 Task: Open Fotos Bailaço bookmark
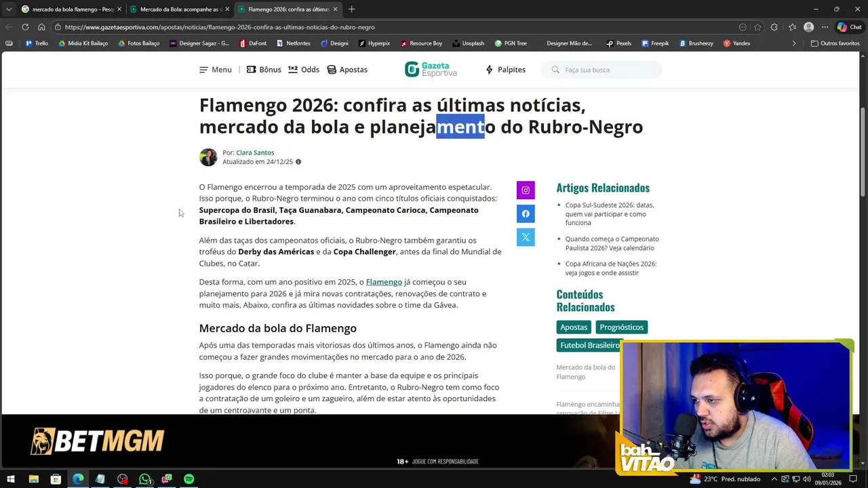139,43
